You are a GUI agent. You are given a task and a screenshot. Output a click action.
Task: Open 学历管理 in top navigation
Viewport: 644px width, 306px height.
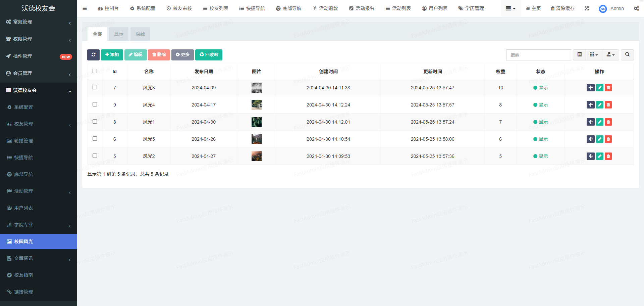(471, 8)
